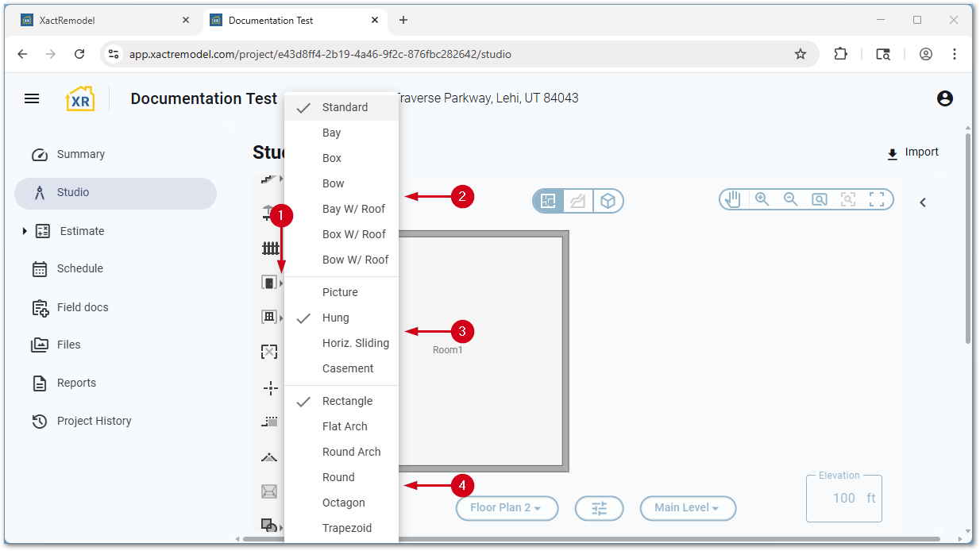Open Project History
The image size is (980, 551).
pyautogui.click(x=93, y=421)
